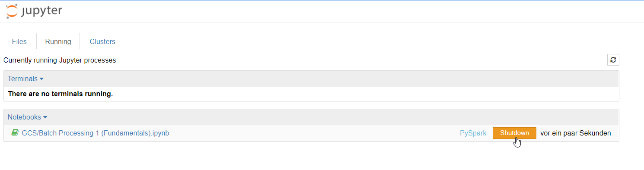
Task: Refresh the running processes list
Action: click(x=613, y=60)
